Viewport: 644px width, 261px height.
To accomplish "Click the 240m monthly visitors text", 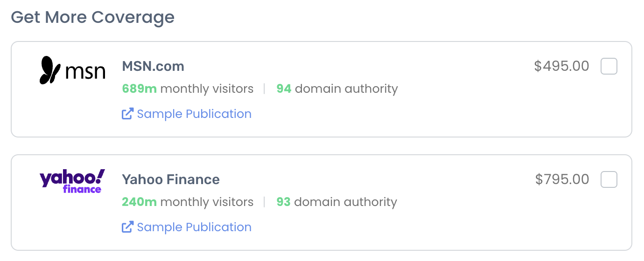I will tap(188, 202).
